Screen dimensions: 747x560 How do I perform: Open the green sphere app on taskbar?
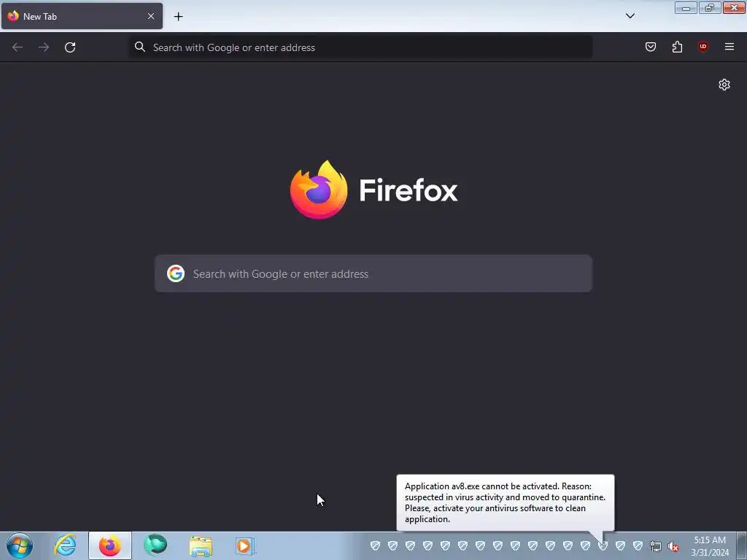coord(155,545)
